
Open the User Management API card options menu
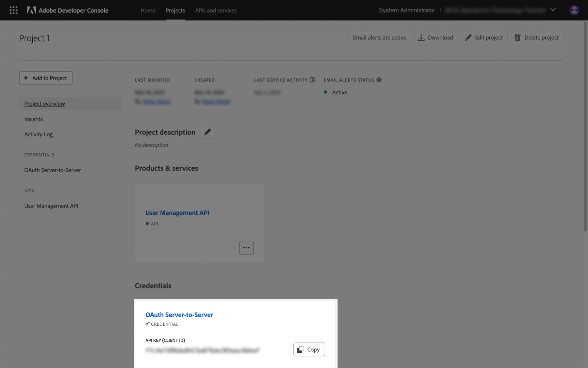(x=246, y=248)
